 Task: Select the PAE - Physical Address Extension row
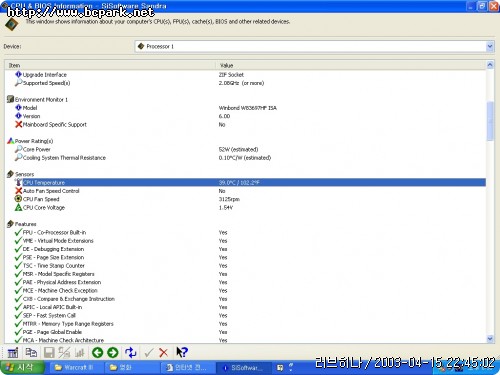coord(245,282)
